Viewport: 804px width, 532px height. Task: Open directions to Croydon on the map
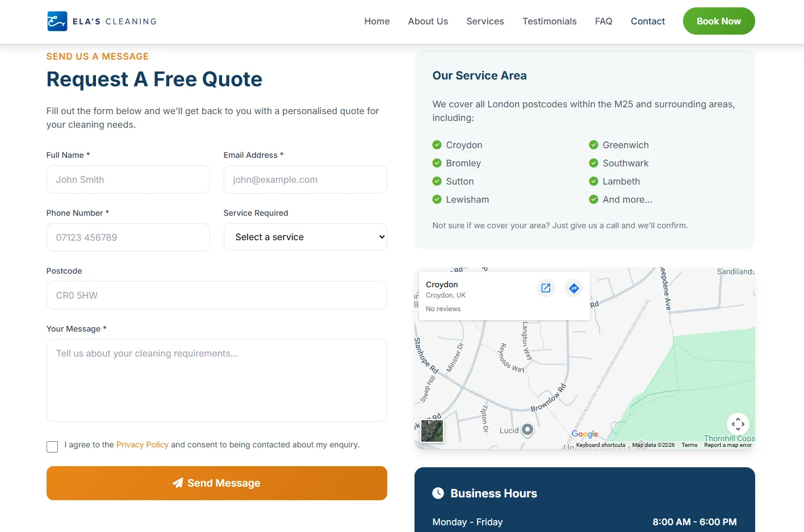pos(573,288)
